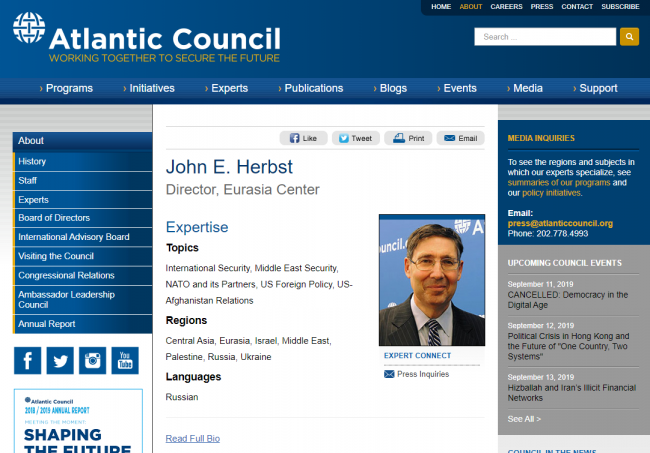Open the Programs navigation menu
This screenshot has height=453, width=650.
(x=67, y=88)
